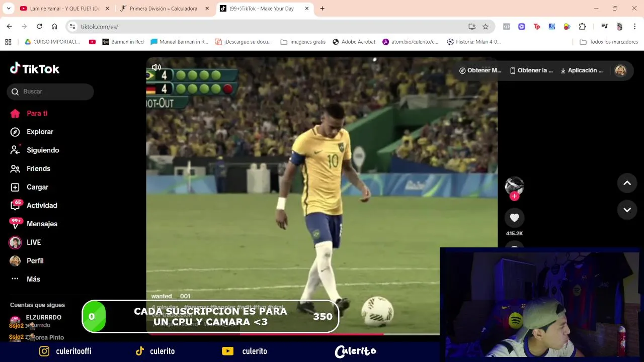Image resolution: width=644 pixels, height=362 pixels.
Task: Open Perfil page
Action: pyautogui.click(x=27, y=260)
